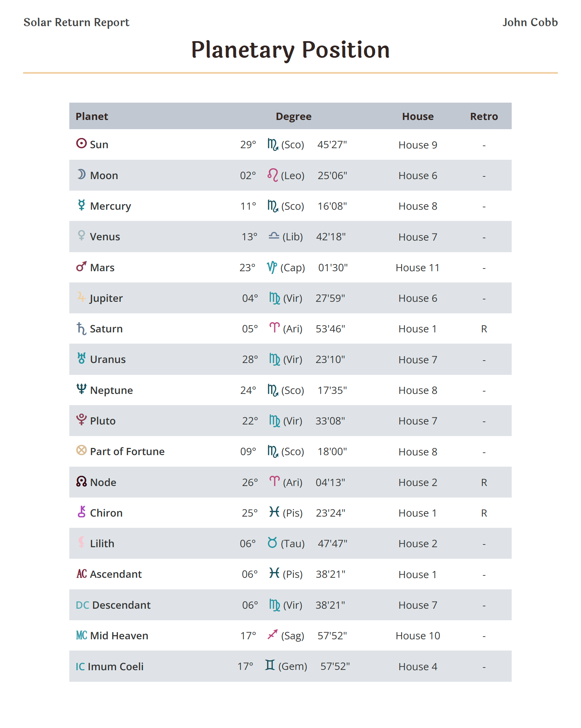Click the Solar Return Report heading
Screen dimensions: 581x728
[x=76, y=22]
